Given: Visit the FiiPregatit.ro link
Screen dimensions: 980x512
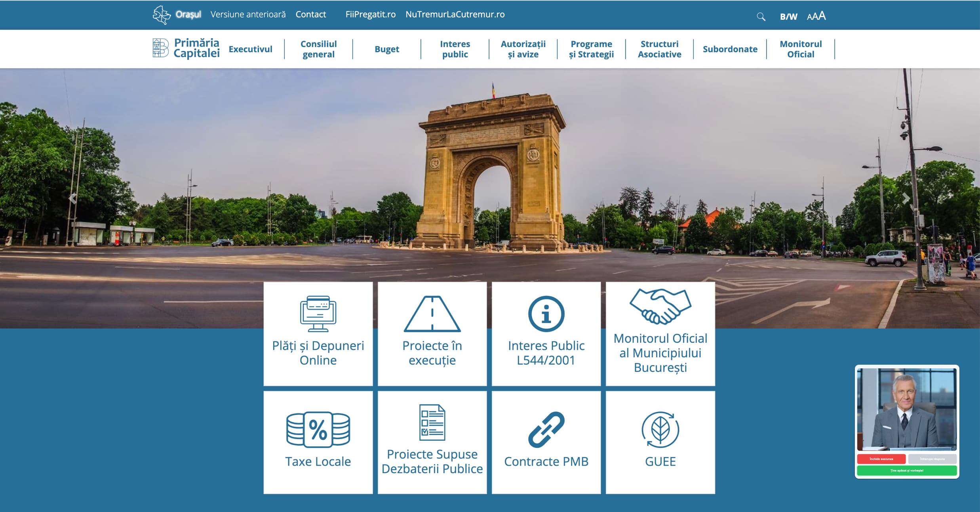Looking at the screenshot, I should [370, 14].
